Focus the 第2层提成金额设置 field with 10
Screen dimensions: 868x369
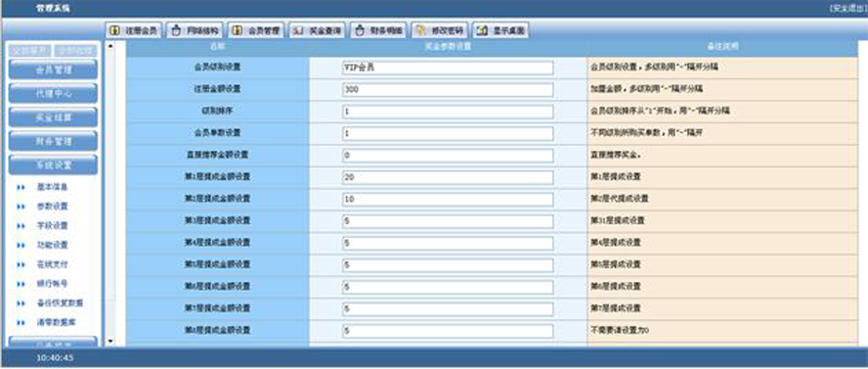pyautogui.click(x=448, y=200)
